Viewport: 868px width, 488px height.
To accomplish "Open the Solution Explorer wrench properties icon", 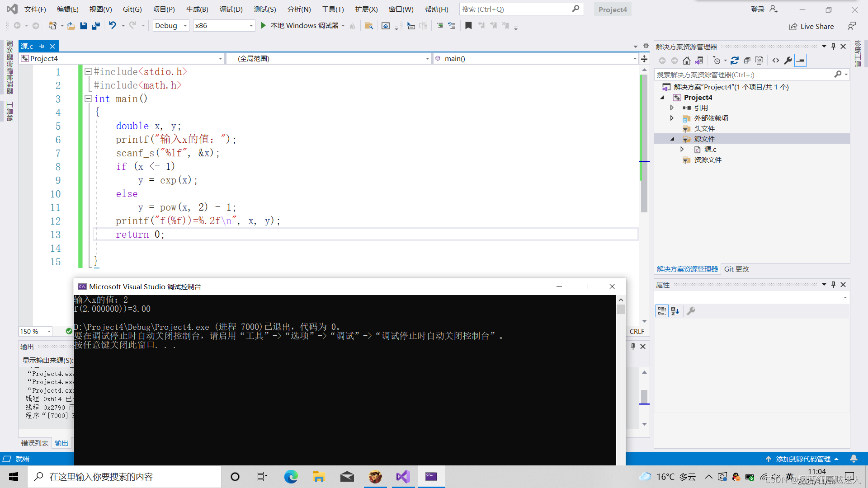I will (788, 61).
